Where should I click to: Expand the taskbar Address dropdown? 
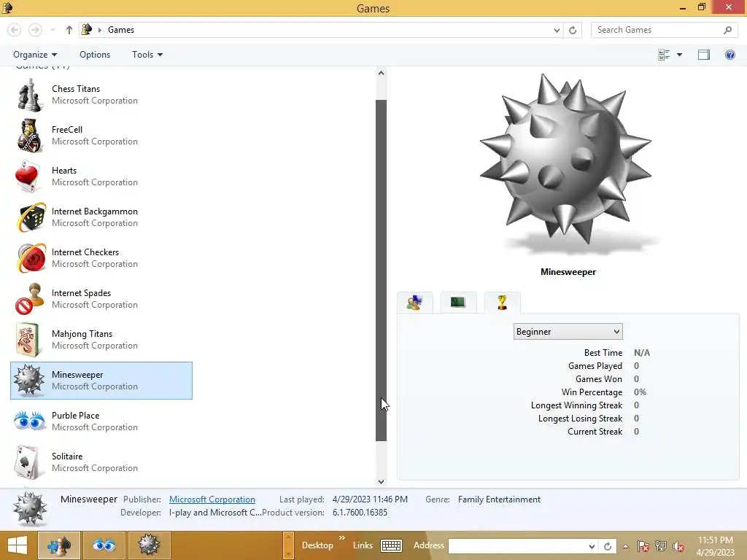592,546
